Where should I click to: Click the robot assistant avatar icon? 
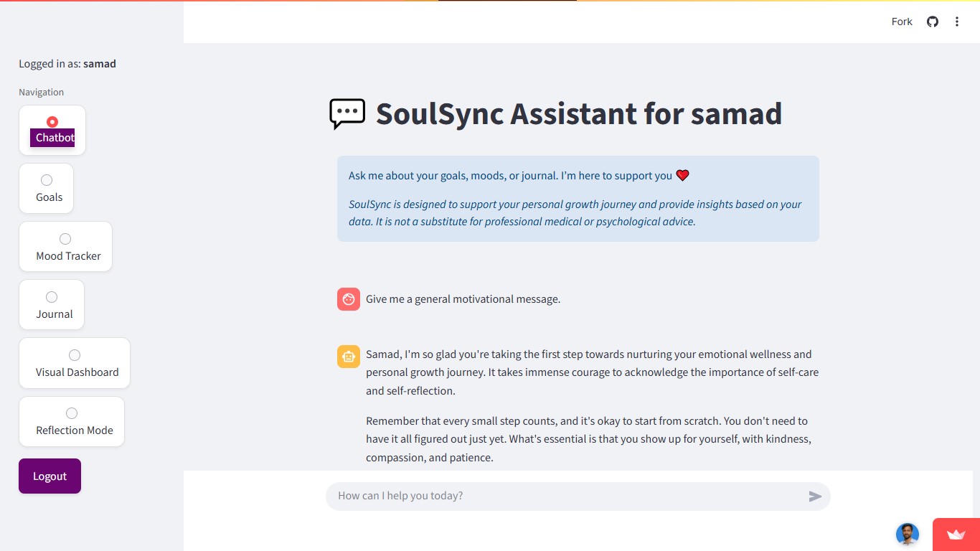[x=349, y=357]
